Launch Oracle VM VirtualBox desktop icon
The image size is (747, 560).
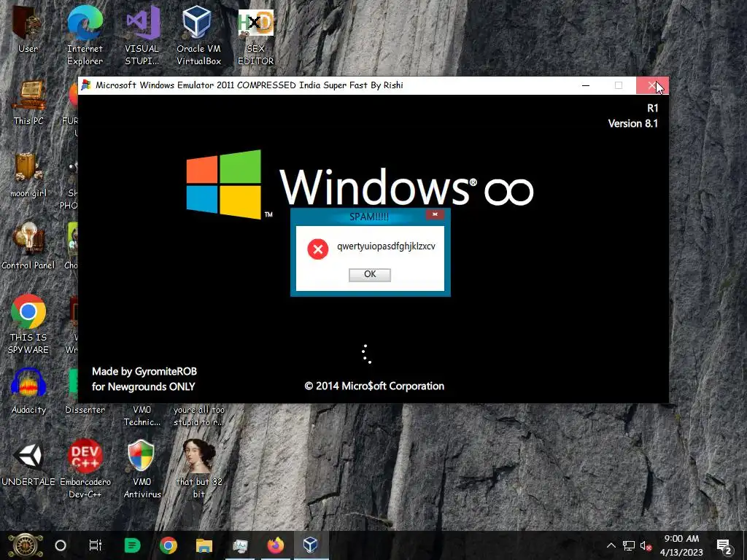point(198,36)
